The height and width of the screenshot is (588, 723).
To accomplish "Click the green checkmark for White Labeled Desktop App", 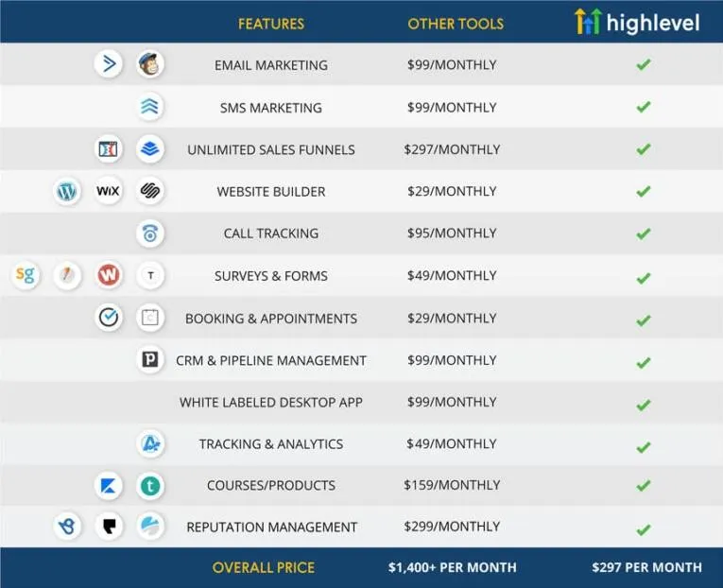I will point(644,405).
